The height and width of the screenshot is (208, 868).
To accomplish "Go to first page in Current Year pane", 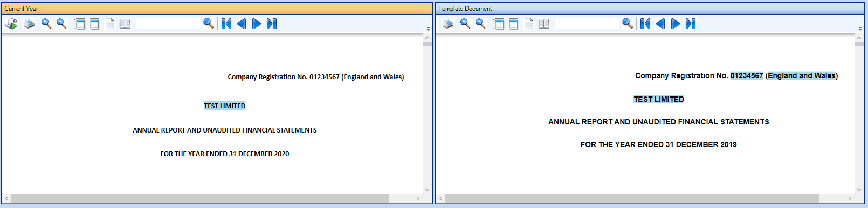I will (226, 24).
